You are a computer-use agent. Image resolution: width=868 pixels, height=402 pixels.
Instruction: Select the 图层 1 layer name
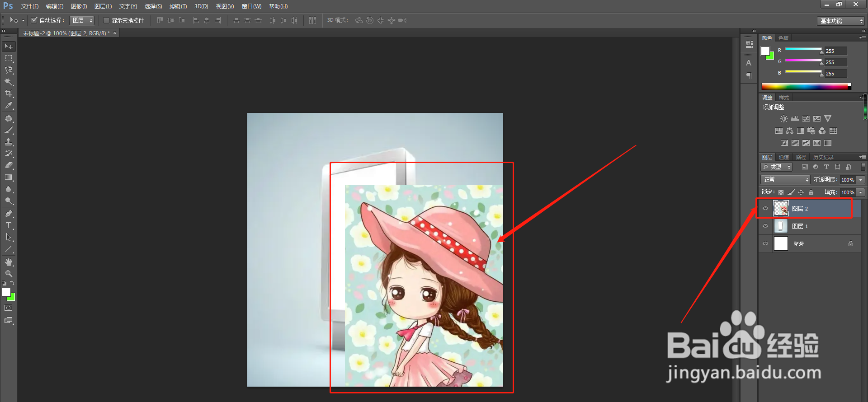pos(800,226)
